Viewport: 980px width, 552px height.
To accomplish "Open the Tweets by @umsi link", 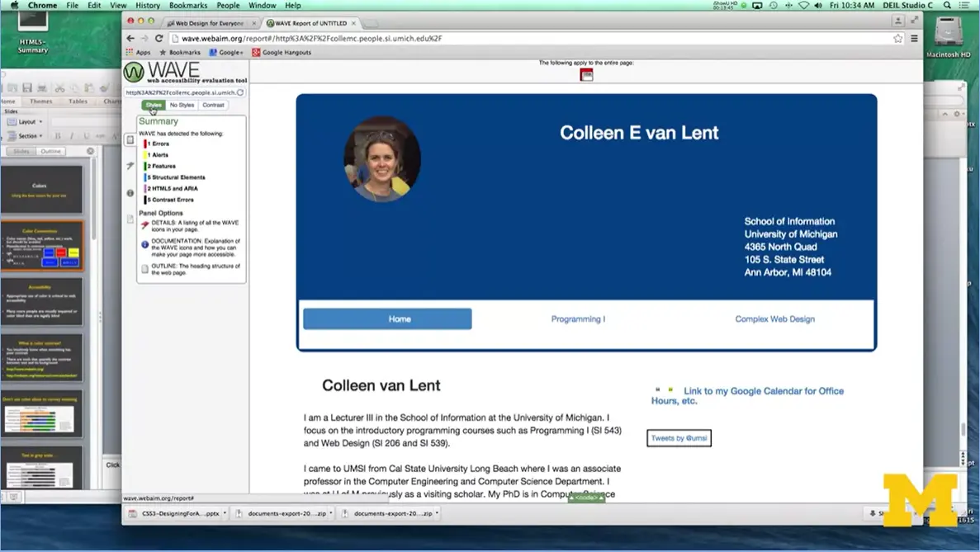I will pos(679,438).
